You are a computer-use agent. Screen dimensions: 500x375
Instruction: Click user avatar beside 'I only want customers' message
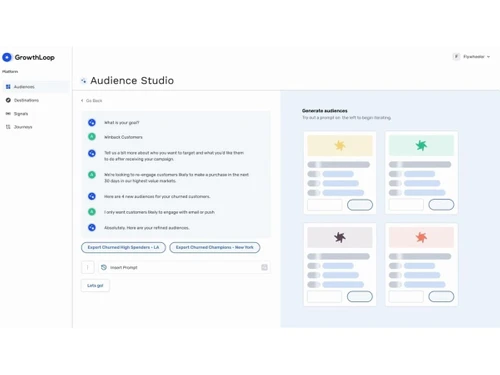(x=92, y=212)
